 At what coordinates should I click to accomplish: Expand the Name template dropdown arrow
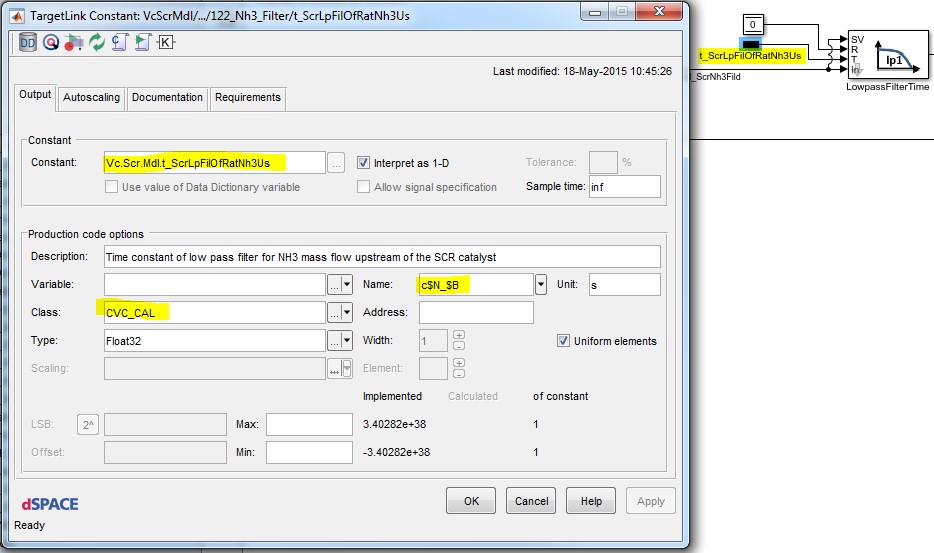pyautogui.click(x=541, y=285)
